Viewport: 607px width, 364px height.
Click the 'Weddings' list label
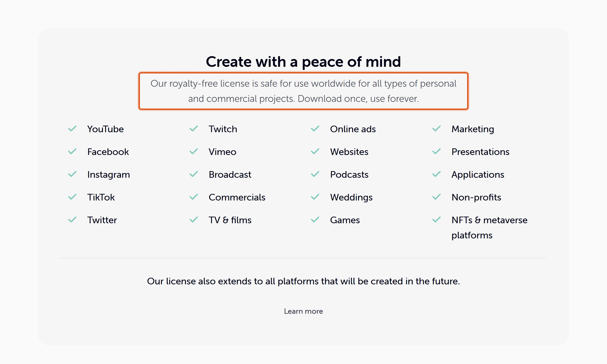pos(351,197)
